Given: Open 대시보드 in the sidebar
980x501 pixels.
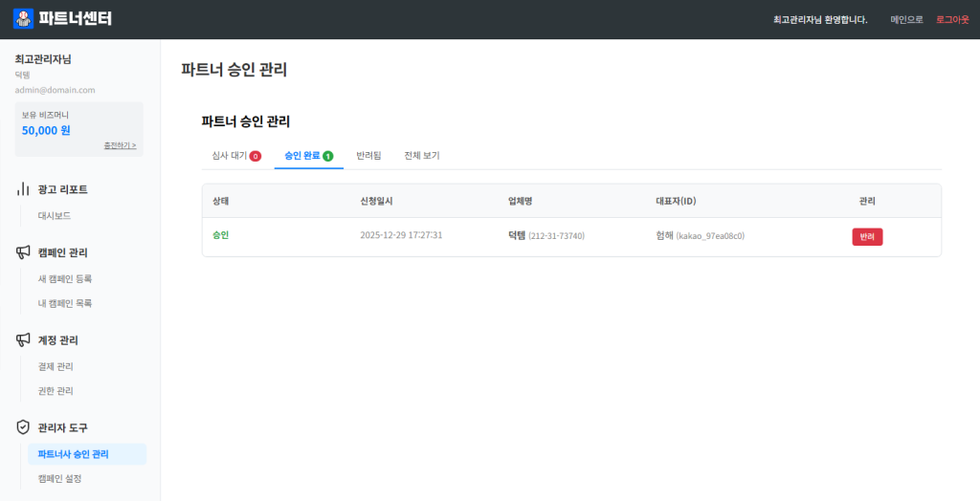Looking at the screenshot, I should pyautogui.click(x=55, y=216).
